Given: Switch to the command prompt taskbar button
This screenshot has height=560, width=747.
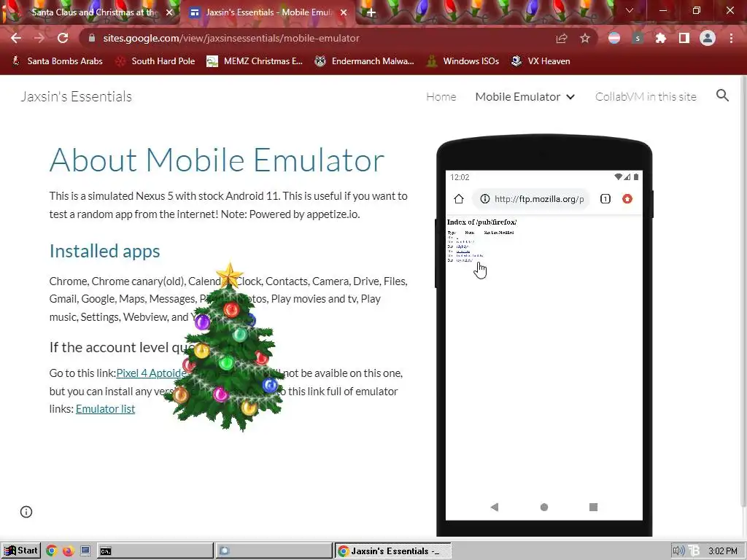Looking at the screenshot, I should pyautogui.click(x=155, y=551).
